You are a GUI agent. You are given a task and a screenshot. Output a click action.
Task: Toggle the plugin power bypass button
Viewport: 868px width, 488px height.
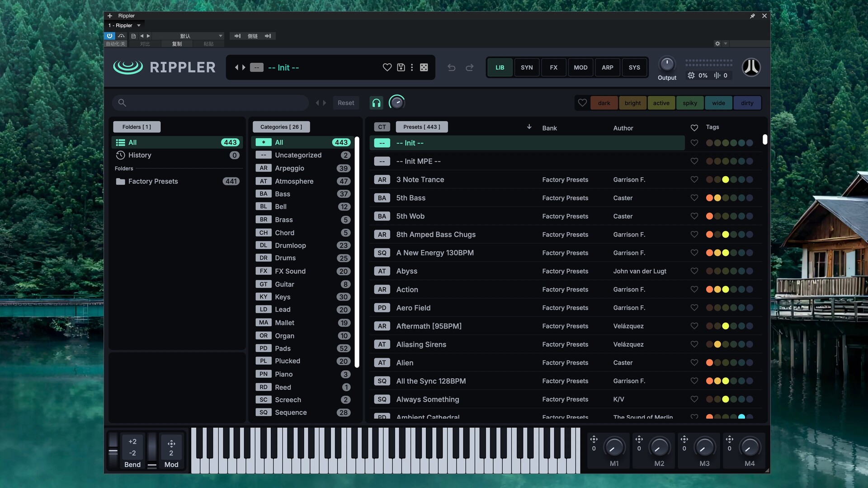tap(110, 36)
